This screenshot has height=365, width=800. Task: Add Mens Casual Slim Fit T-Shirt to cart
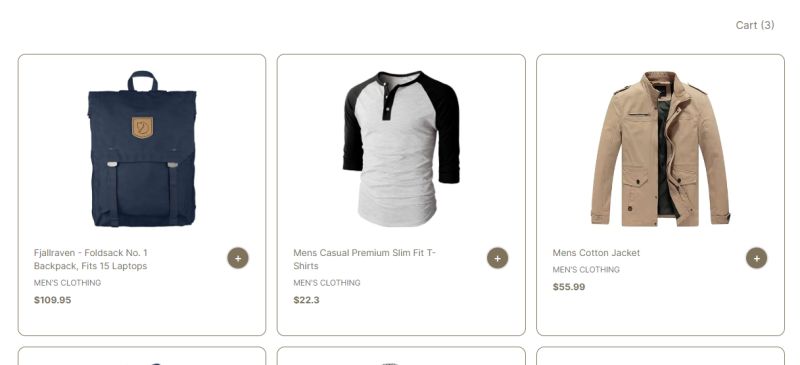(497, 258)
